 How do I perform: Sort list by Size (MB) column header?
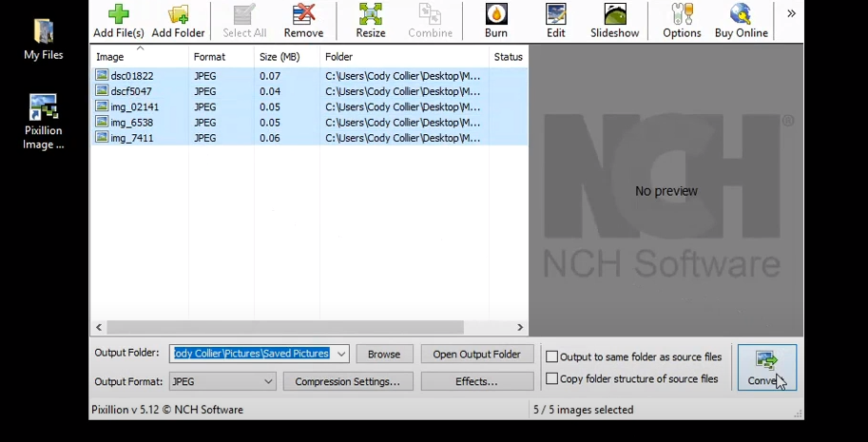287,56
